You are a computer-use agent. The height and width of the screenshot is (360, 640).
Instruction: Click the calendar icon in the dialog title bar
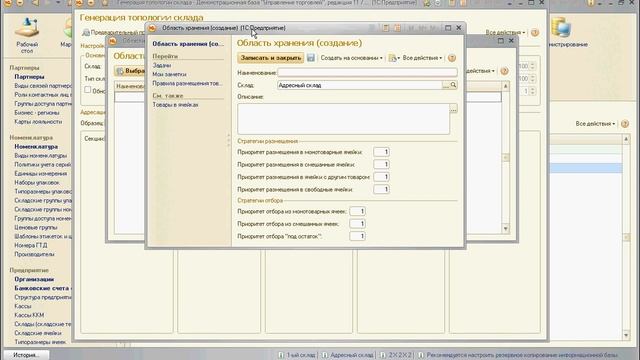pos(397,28)
